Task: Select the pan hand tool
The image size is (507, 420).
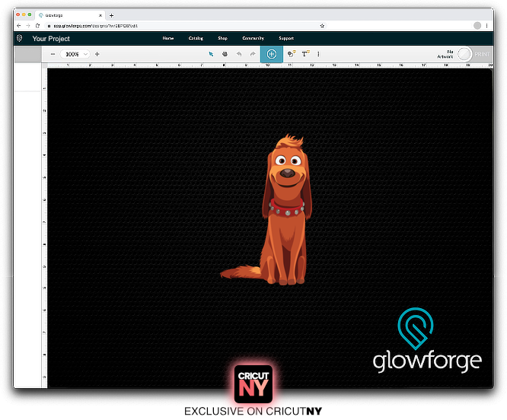Action: coord(225,54)
